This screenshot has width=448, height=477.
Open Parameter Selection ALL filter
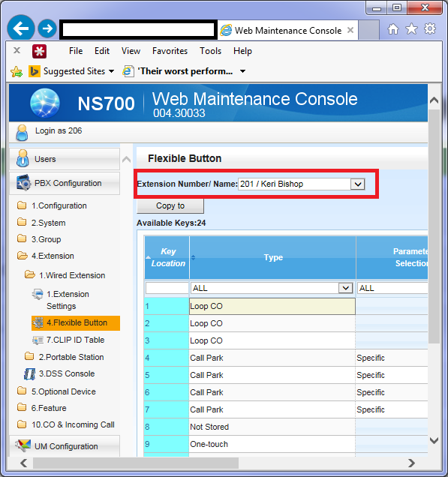click(x=392, y=288)
